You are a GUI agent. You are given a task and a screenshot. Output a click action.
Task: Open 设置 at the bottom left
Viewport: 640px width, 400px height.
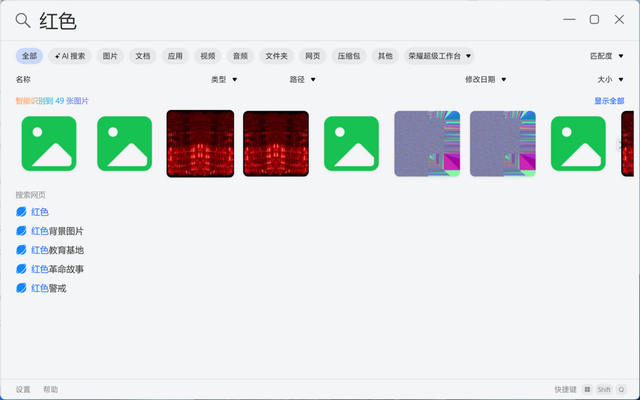pos(23,389)
